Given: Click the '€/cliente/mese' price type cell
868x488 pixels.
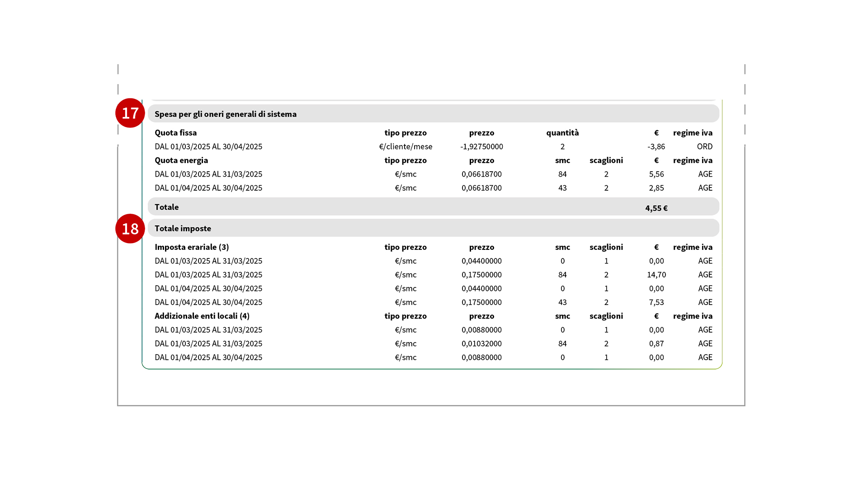Looking at the screenshot, I should [406, 146].
